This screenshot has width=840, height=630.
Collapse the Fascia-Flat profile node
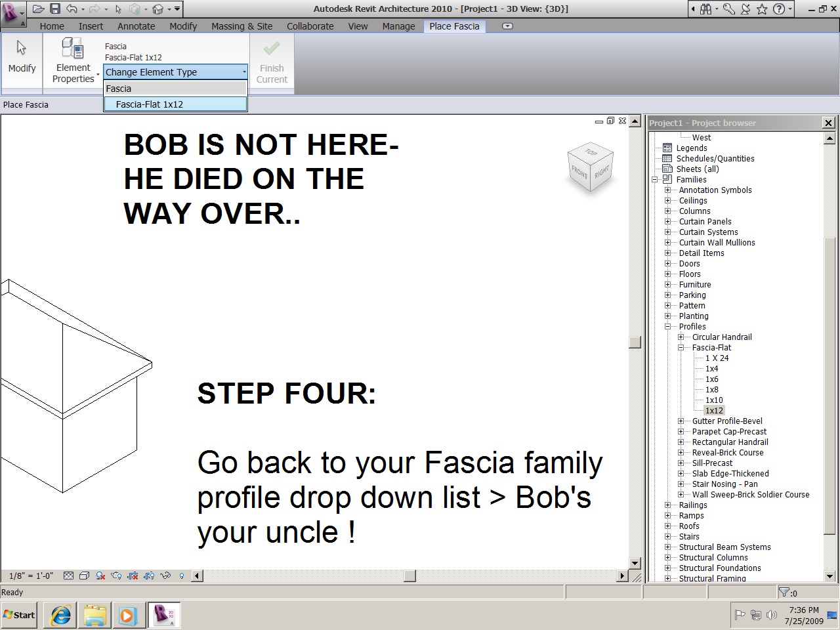coord(681,348)
